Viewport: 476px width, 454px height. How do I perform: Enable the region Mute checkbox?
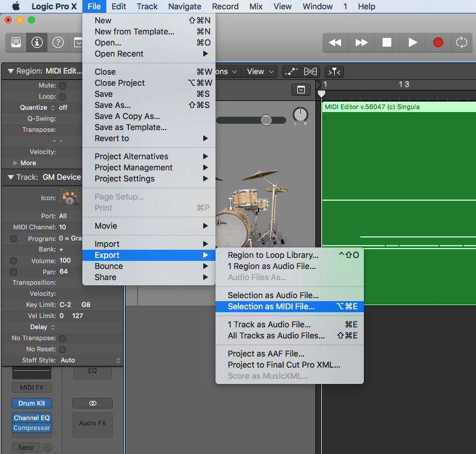62,86
